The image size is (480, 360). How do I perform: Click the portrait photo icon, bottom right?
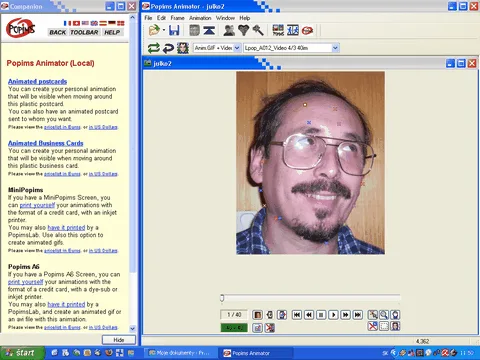[395, 326]
